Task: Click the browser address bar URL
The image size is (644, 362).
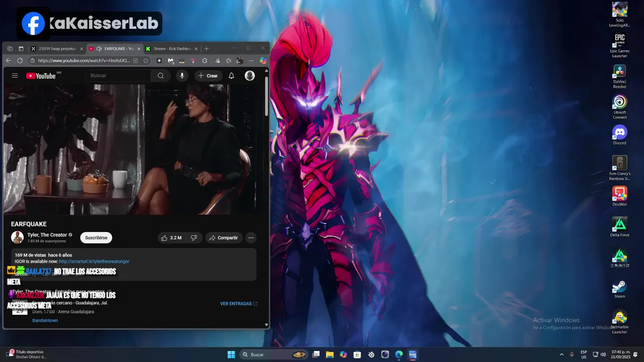Action: click(x=84, y=60)
